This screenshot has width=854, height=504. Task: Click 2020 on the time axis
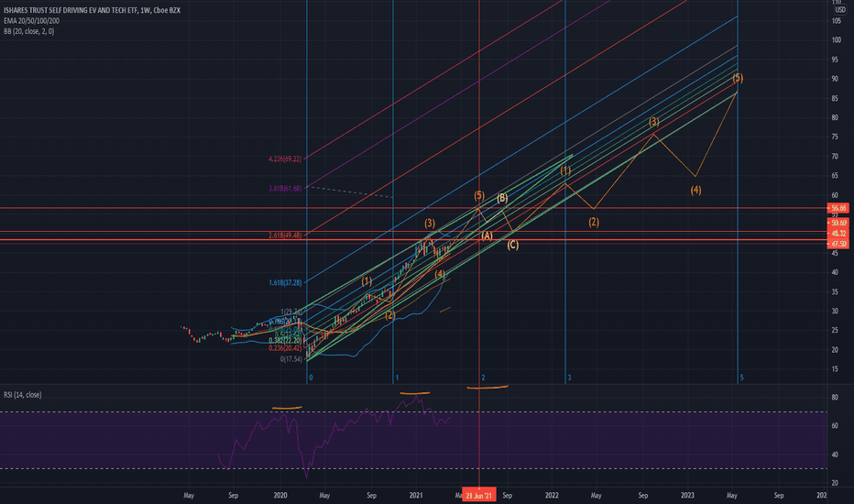coord(280,495)
